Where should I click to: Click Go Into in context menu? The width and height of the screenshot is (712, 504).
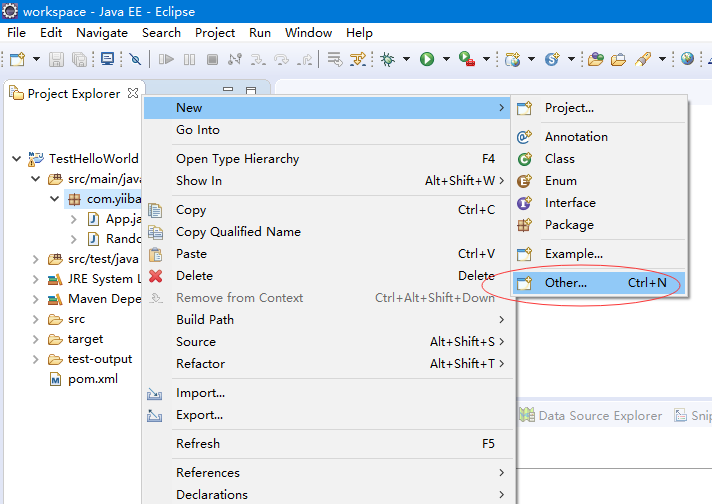pyautogui.click(x=327, y=130)
